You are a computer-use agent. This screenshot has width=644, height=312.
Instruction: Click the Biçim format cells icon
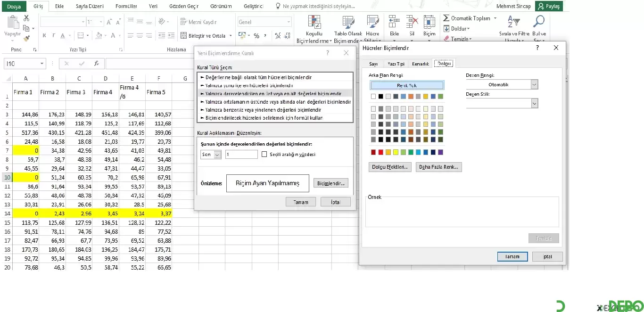tap(429, 22)
